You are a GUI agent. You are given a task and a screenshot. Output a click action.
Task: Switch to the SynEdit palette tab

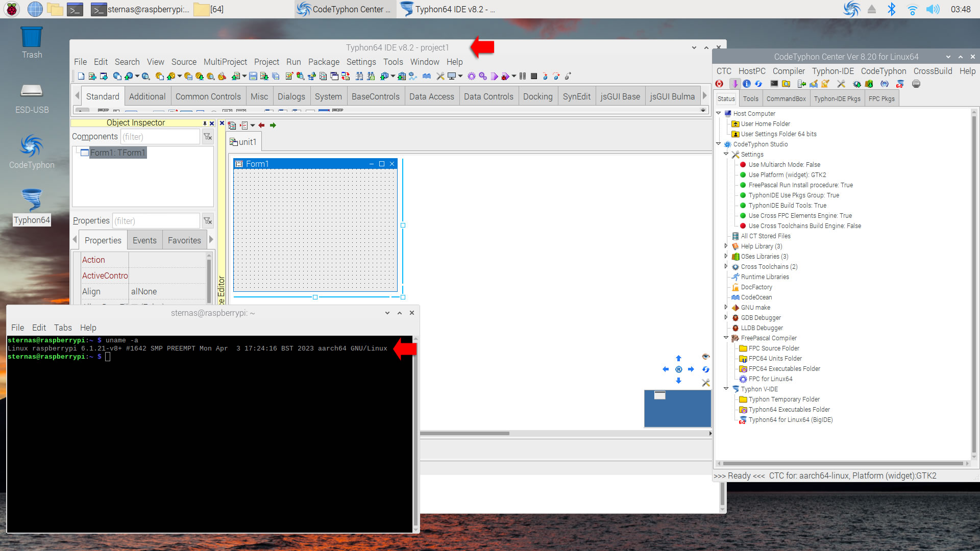pos(576,96)
